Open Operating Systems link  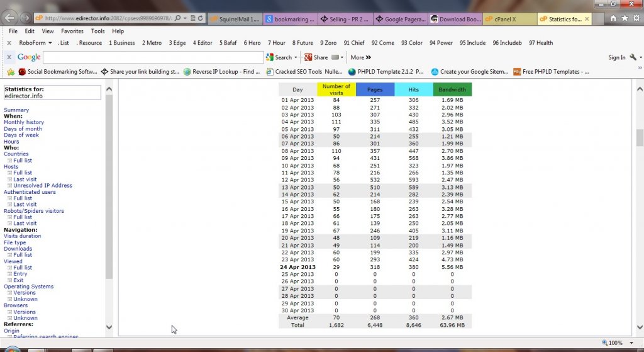click(x=28, y=287)
